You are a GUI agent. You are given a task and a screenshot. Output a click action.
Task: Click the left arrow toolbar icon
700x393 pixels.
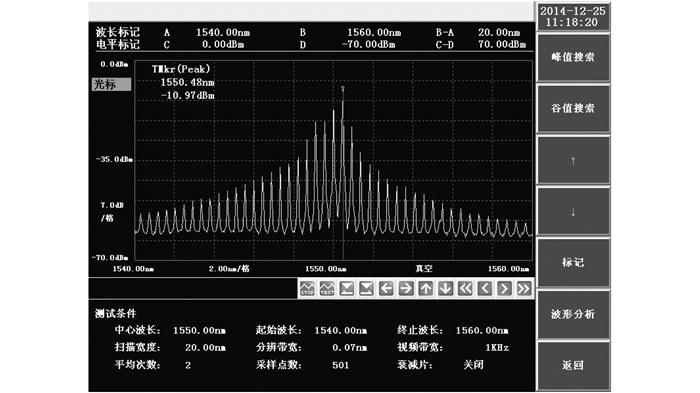pos(386,288)
